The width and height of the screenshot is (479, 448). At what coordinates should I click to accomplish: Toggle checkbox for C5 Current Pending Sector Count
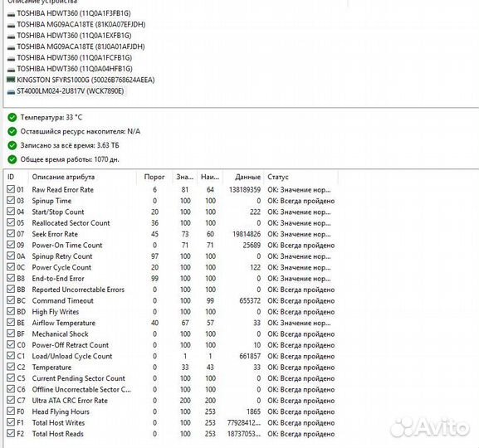coord(11,377)
